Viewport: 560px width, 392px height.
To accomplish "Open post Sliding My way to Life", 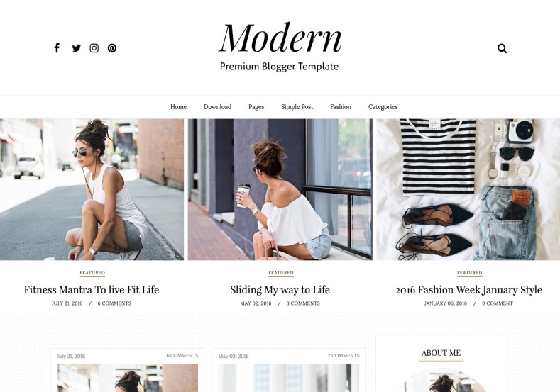I will [x=280, y=290].
